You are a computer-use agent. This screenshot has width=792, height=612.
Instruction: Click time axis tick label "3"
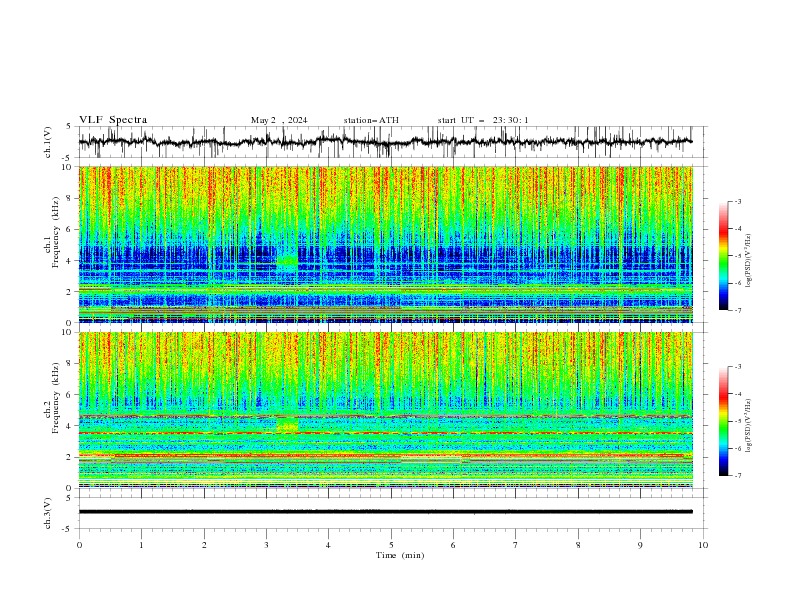[x=266, y=545]
